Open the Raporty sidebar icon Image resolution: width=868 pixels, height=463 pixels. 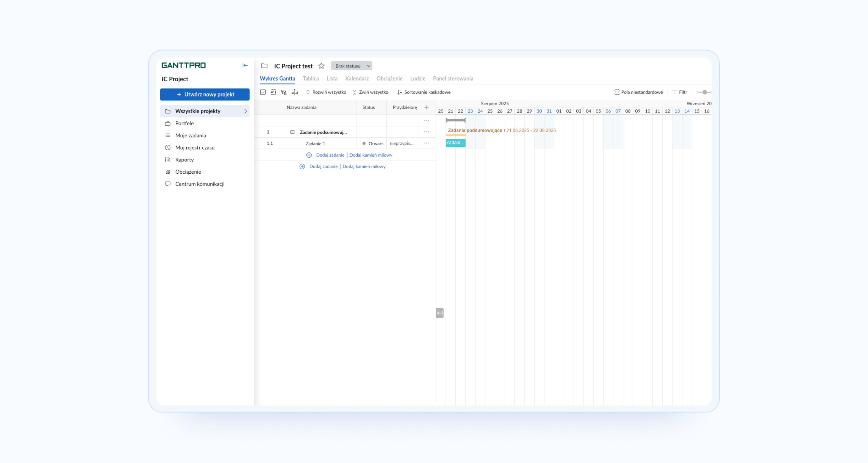click(168, 160)
